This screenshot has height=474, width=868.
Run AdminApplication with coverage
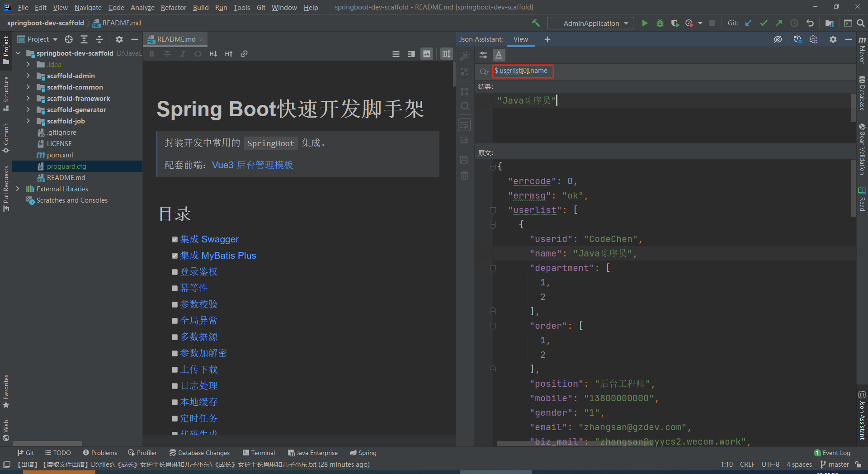click(675, 23)
